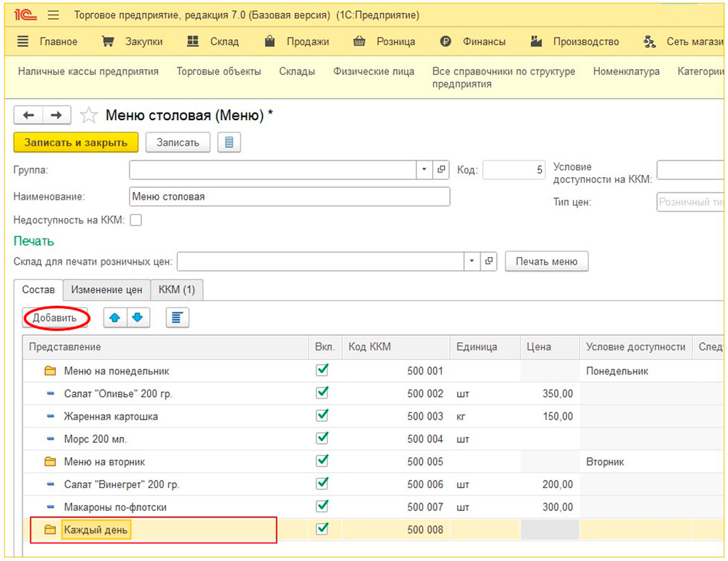This screenshot has width=728, height=561.
Task: Uncheck Вкл. for Салат "Оливье" 200 гр.
Action: [323, 393]
